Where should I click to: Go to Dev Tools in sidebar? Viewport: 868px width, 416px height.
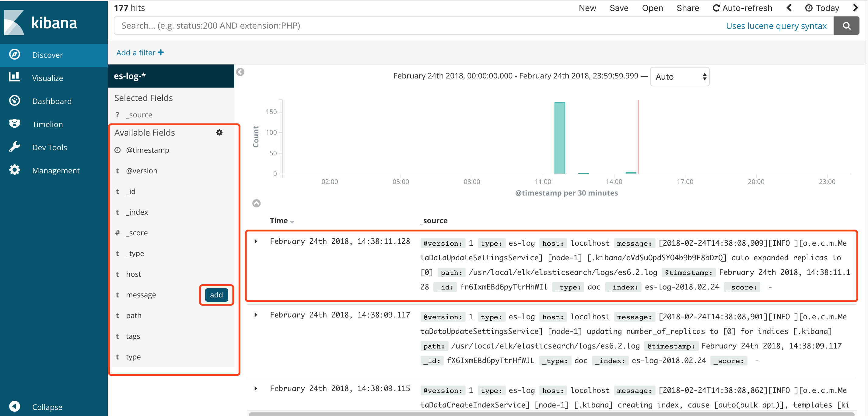[x=54, y=147]
